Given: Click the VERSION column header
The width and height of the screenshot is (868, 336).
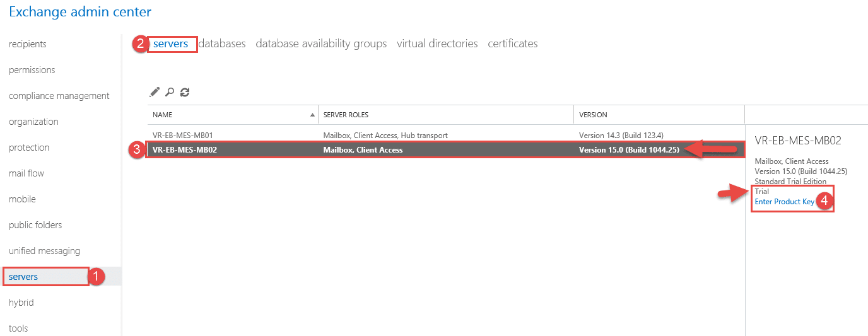Looking at the screenshot, I should click(x=659, y=115).
